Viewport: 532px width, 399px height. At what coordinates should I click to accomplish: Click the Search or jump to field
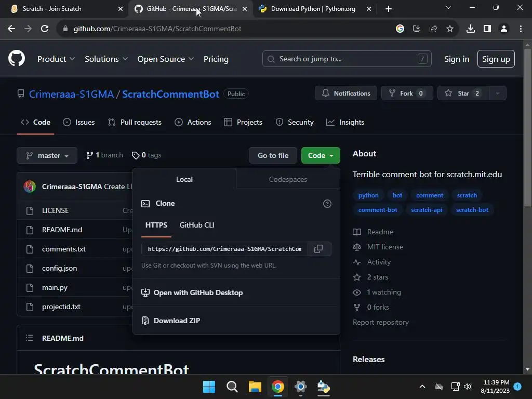click(347, 59)
